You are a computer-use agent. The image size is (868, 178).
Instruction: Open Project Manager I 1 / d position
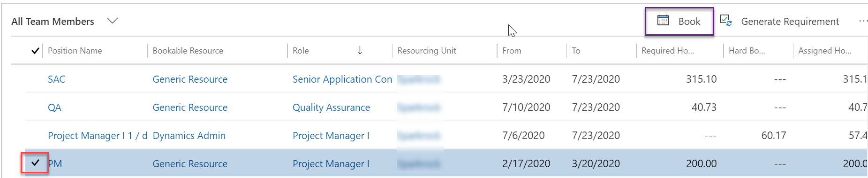click(x=98, y=135)
